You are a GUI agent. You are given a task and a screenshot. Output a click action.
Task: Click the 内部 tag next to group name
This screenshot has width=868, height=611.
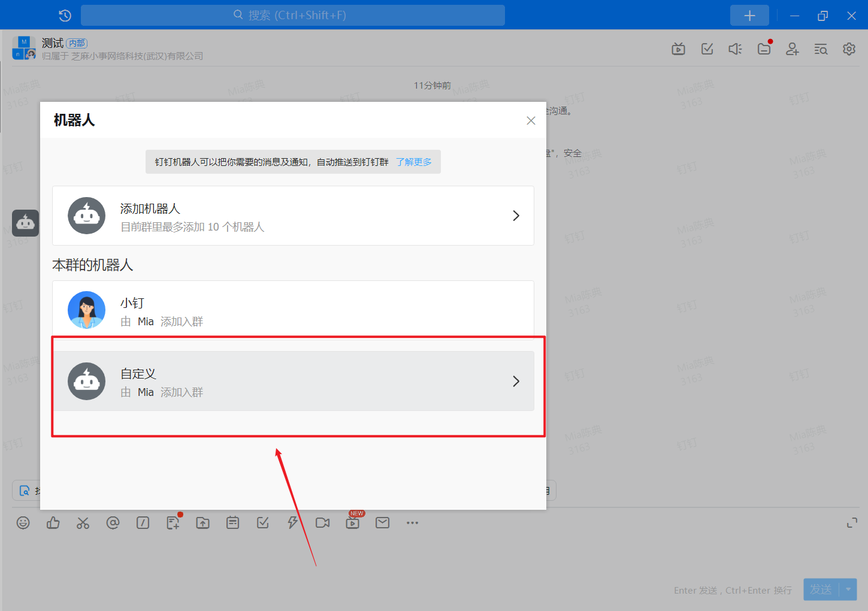tap(77, 43)
